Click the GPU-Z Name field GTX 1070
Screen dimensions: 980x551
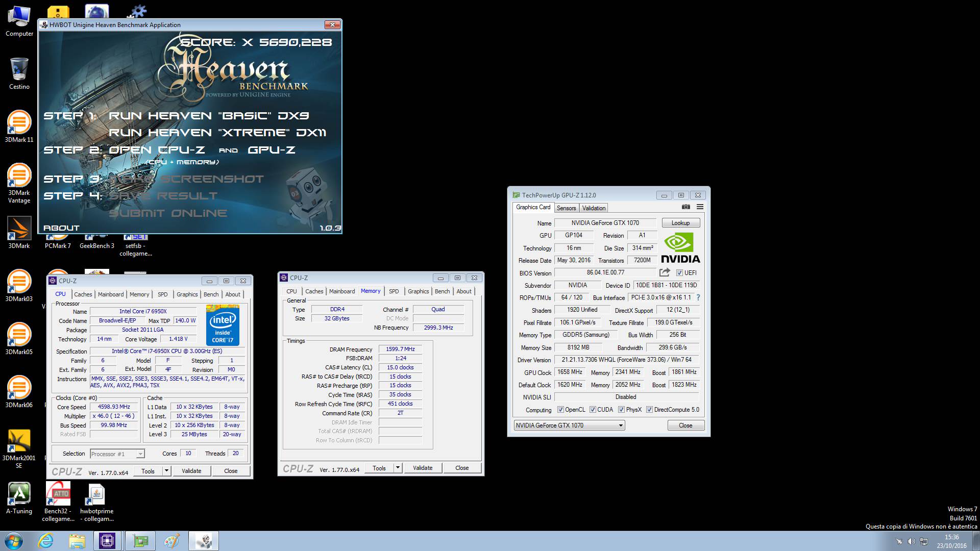click(x=605, y=223)
